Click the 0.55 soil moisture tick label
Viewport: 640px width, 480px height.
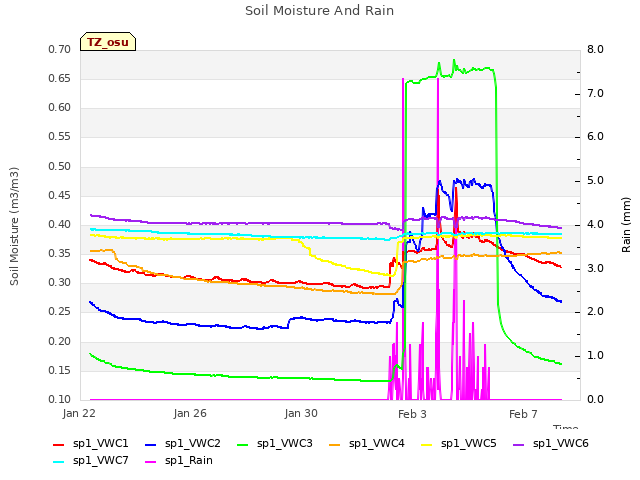pos(60,136)
